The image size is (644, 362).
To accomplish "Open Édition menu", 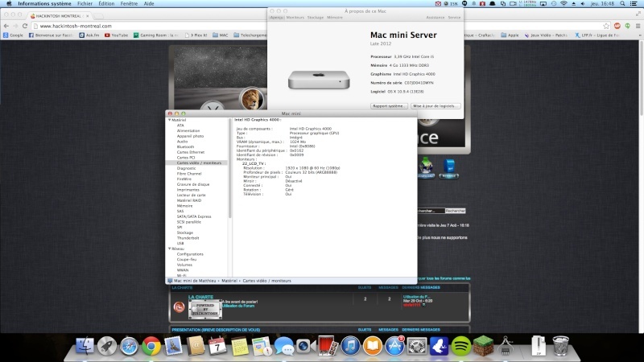I will pyautogui.click(x=106, y=4).
